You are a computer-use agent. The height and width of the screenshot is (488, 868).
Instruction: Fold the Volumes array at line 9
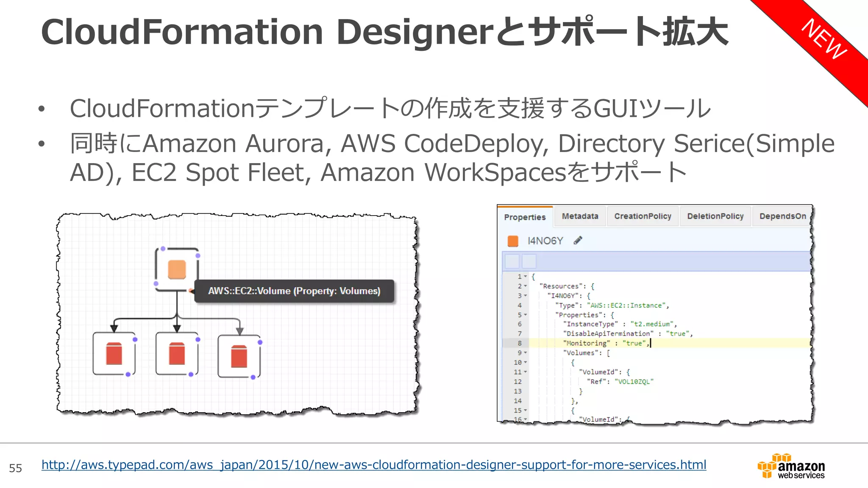(526, 352)
